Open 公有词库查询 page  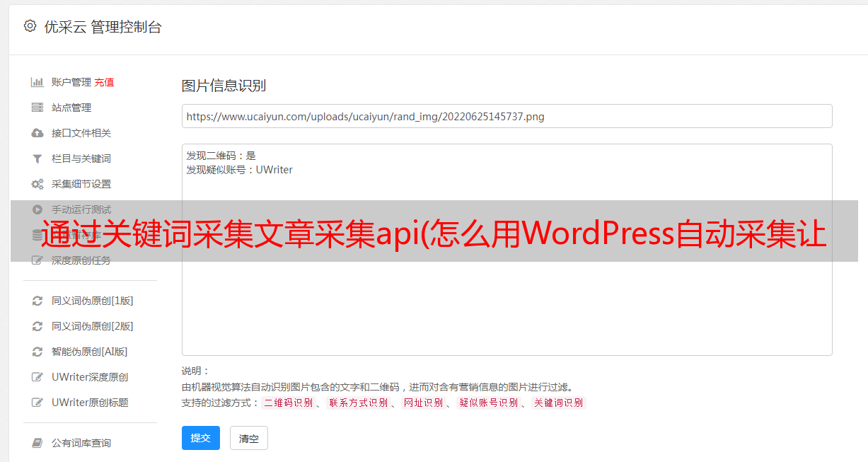pyautogui.click(x=81, y=443)
